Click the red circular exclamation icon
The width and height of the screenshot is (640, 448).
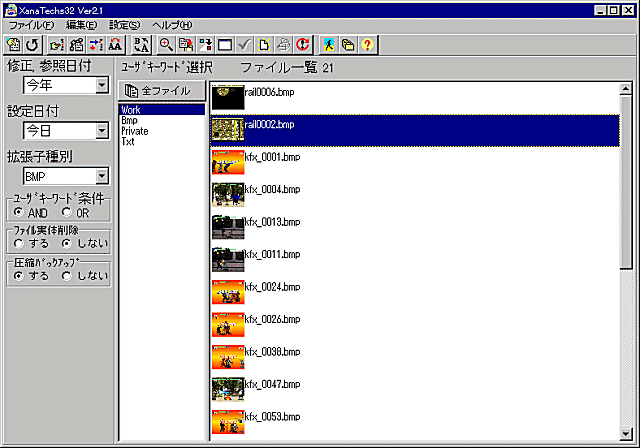(x=303, y=44)
